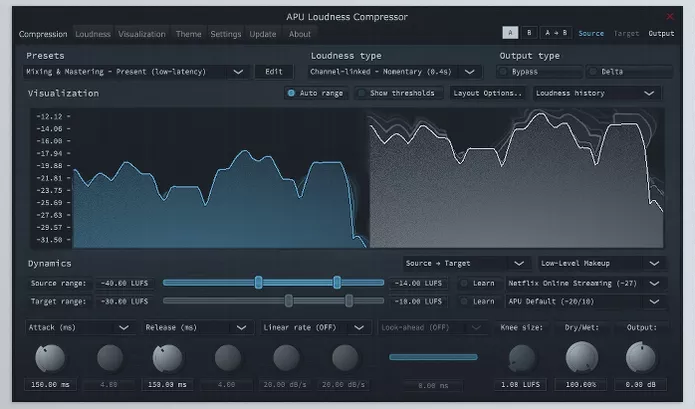Enable Show thresholds
Screen dimensions: 695x409
point(398,93)
